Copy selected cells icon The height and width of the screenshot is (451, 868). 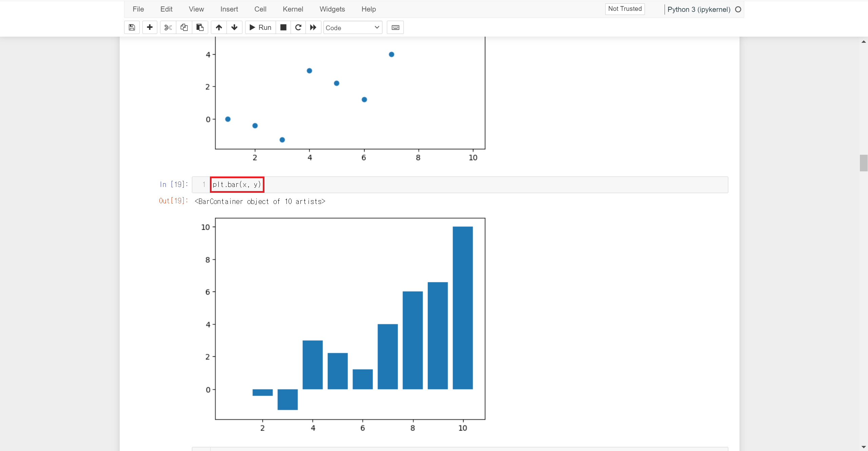184,27
